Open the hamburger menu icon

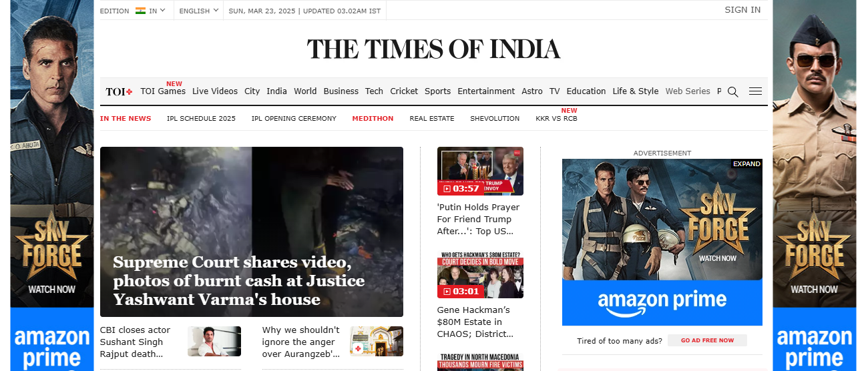point(755,91)
